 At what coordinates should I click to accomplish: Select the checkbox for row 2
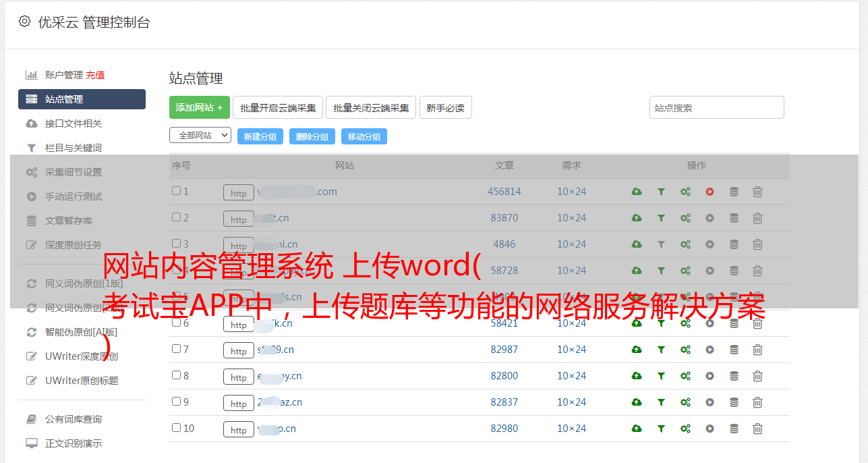click(x=176, y=217)
